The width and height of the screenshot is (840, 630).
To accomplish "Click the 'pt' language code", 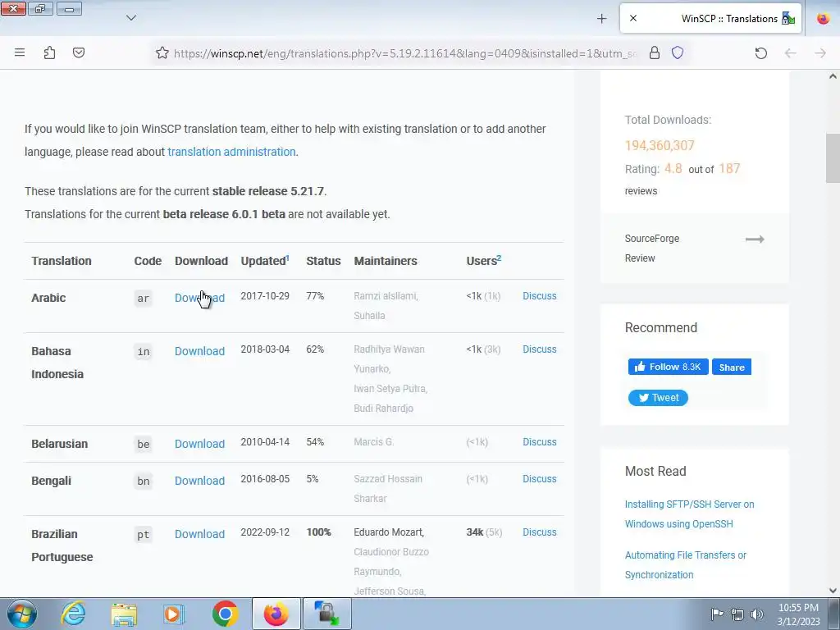I will tap(143, 535).
